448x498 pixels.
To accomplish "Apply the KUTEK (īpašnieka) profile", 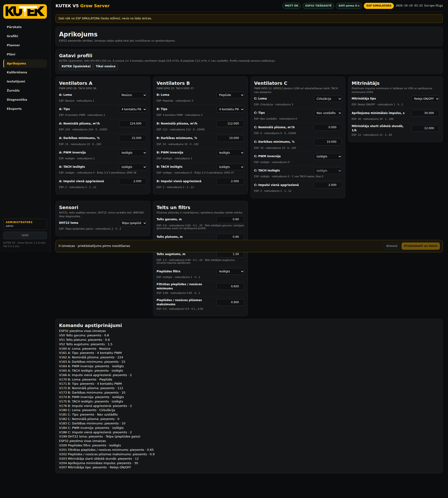I will 76,67.
